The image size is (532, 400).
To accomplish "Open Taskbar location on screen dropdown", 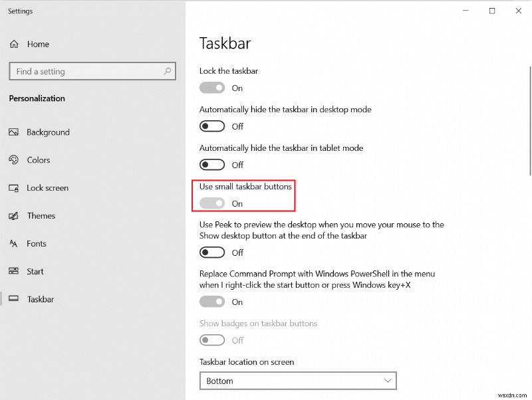I will click(298, 381).
